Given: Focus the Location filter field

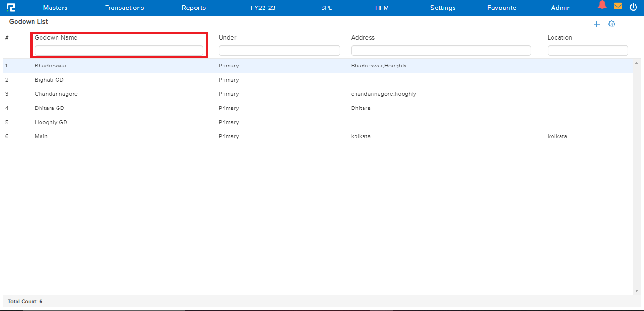Looking at the screenshot, I should click(x=587, y=50).
